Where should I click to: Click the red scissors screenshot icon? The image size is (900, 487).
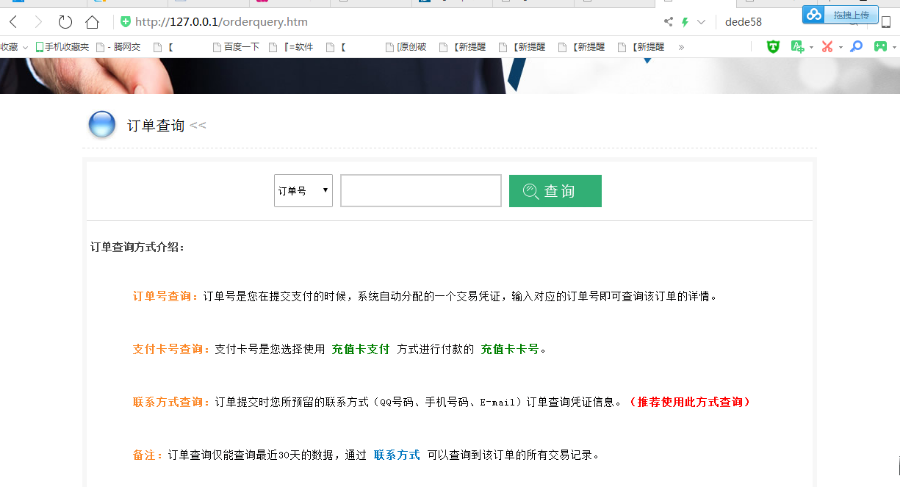[x=827, y=47]
